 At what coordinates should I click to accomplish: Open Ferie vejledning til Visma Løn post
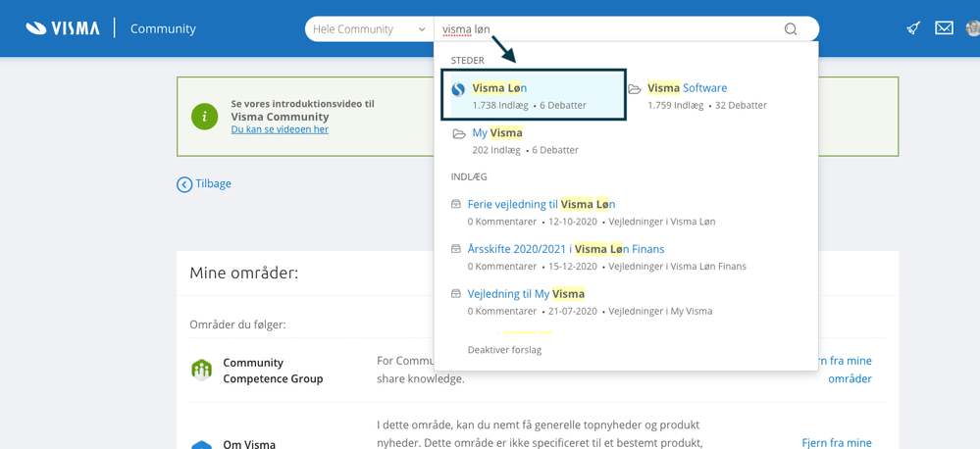pos(542,204)
